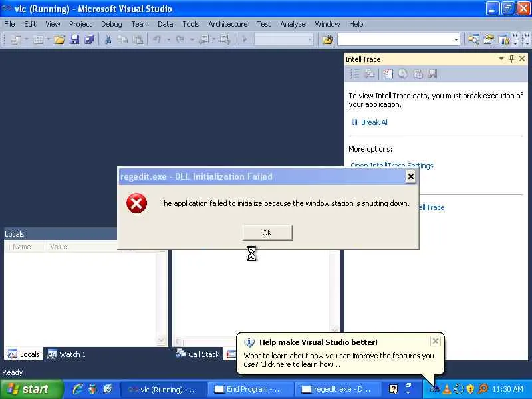Open the Debug menu
This screenshot has height=399, width=532.
click(111, 24)
